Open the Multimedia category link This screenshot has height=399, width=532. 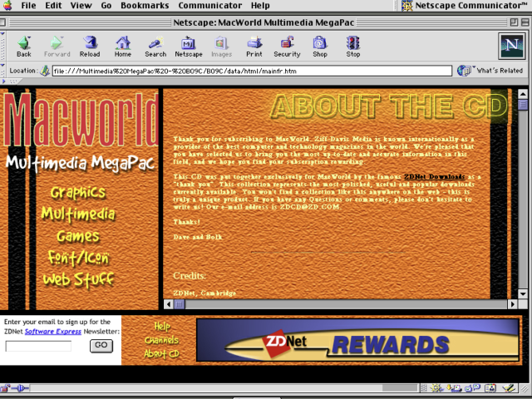coord(78,214)
